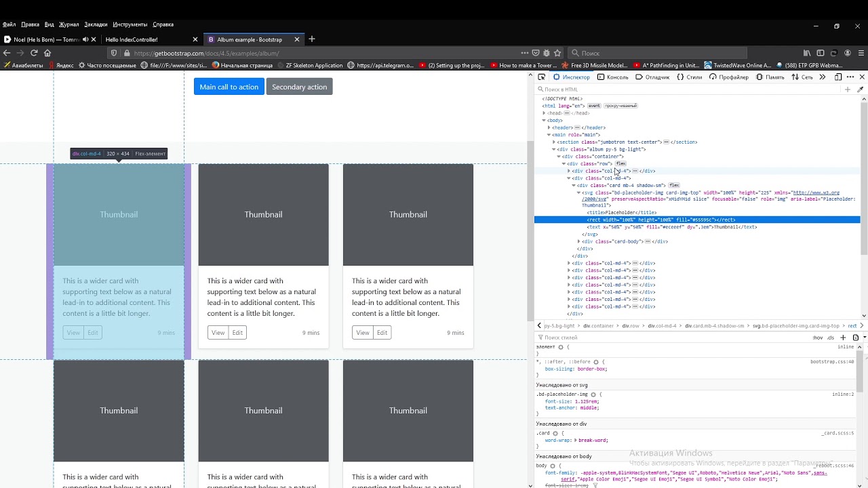Open bootstrap.css:40 source link
Image resolution: width=868 pixels, height=488 pixels.
pyautogui.click(x=832, y=362)
